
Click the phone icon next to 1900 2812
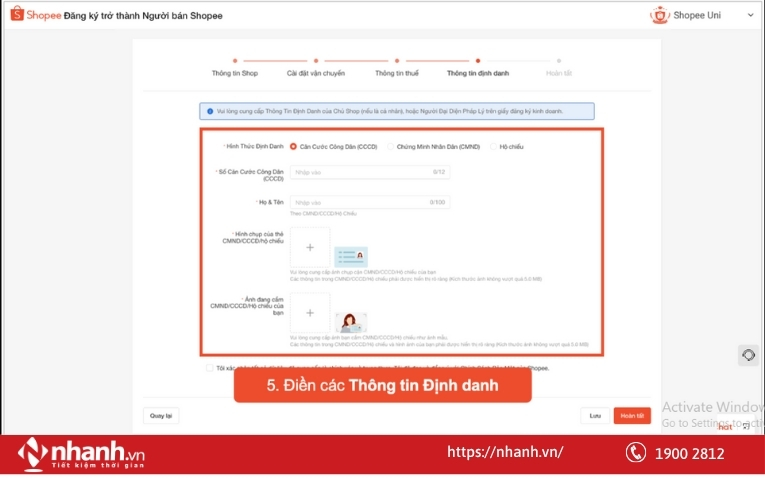click(636, 453)
